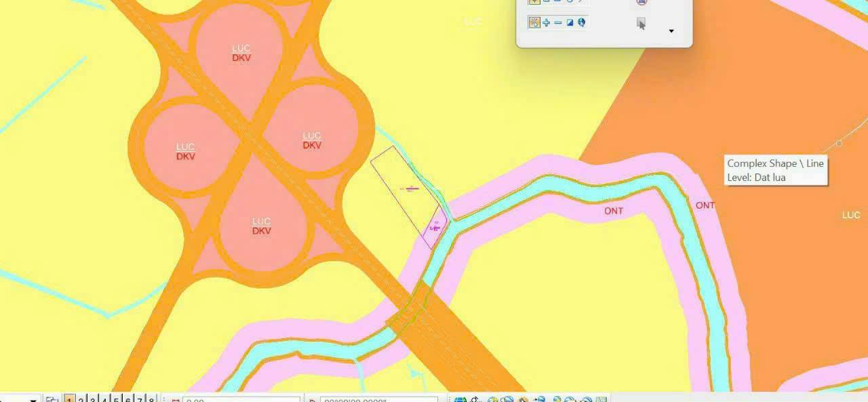This screenshot has height=402, width=868.
Task: Click the distance input field showing 0.00
Action: tap(241, 400)
